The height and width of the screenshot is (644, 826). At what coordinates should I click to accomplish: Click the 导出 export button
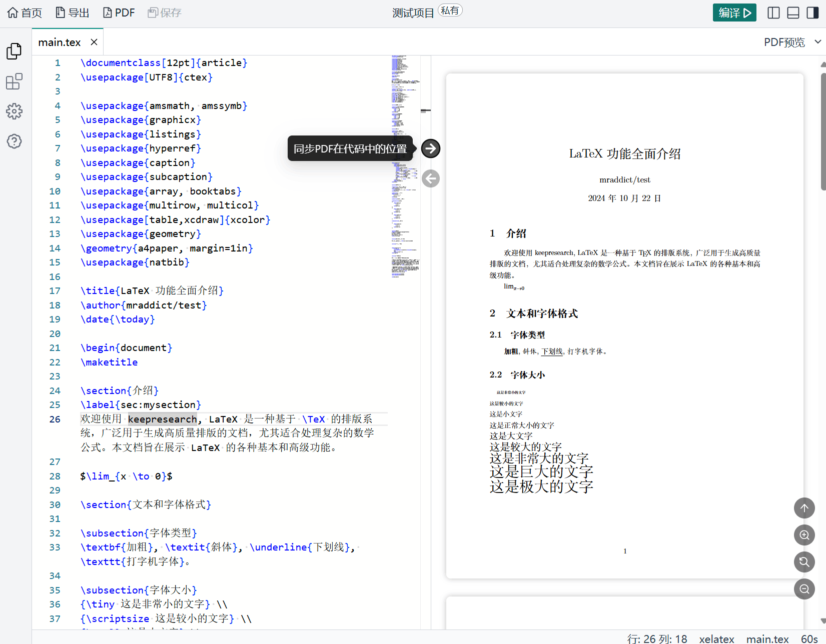[x=73, y=12]
